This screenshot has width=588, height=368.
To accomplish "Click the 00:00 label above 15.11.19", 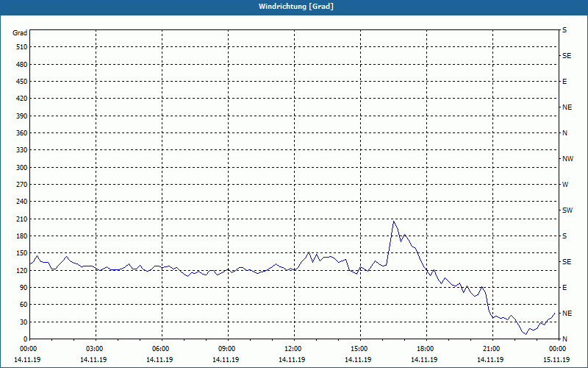I will pos(558,349).
